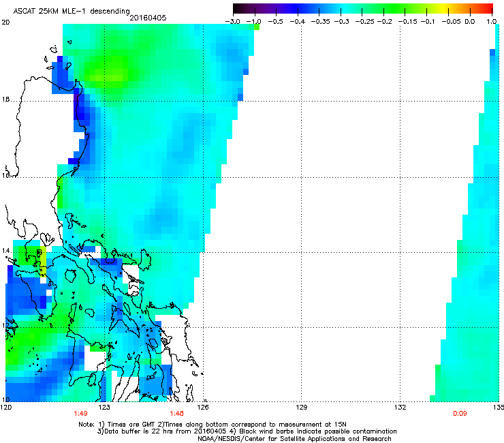Click the colorbar label "-0.5"
This screenshot has width=504, height=443.
click(275, 22)
